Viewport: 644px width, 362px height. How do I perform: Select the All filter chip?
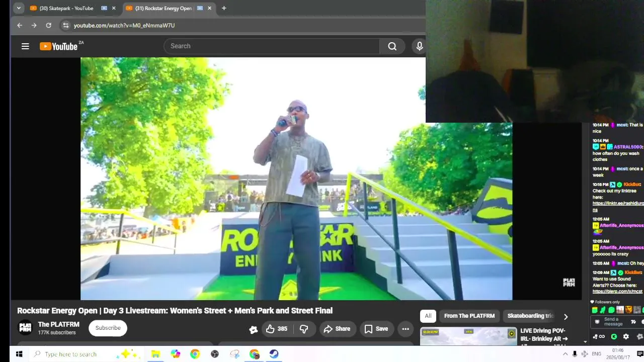click(428, 316)
